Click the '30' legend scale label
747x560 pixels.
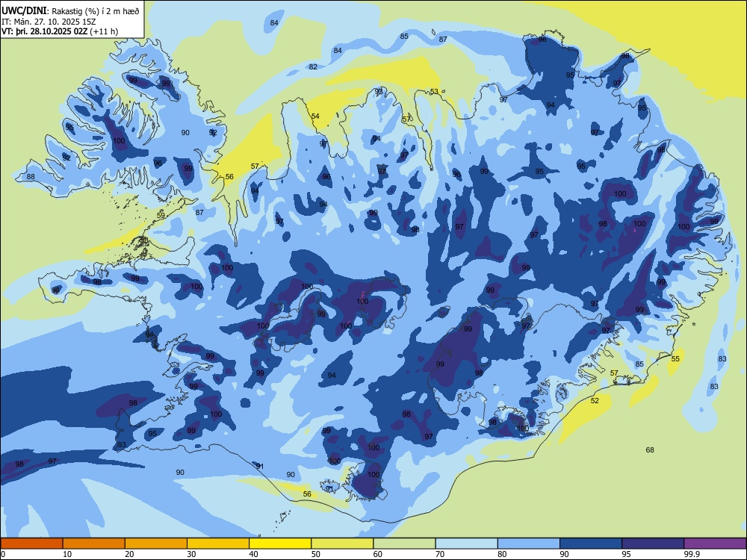(x=191, y=554)
